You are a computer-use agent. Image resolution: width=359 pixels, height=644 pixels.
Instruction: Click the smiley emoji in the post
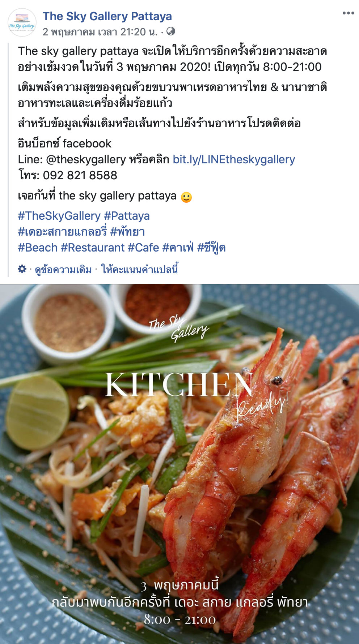coord(186,197)
